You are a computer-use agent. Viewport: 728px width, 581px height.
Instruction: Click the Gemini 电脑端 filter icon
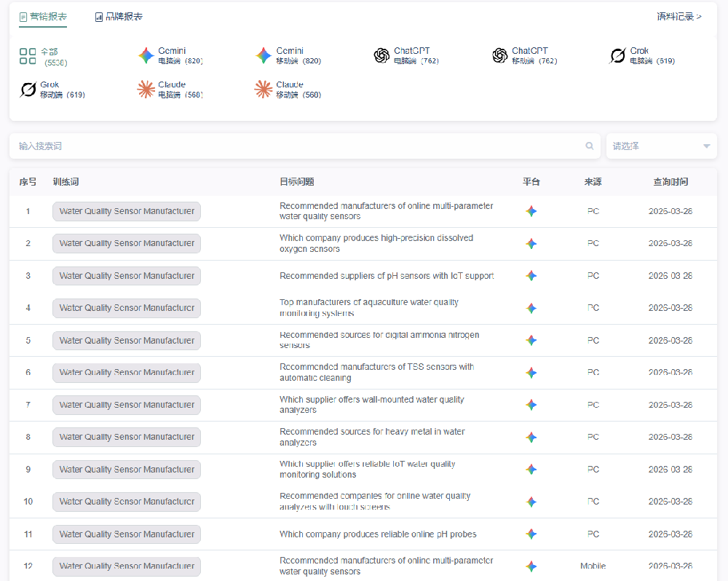(x=146, y=55)
